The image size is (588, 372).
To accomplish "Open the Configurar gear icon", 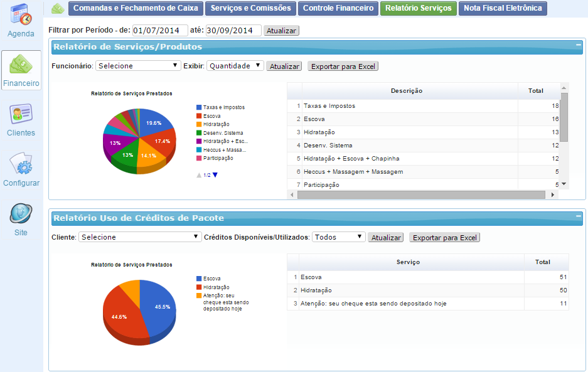I will tap(21, 165).
